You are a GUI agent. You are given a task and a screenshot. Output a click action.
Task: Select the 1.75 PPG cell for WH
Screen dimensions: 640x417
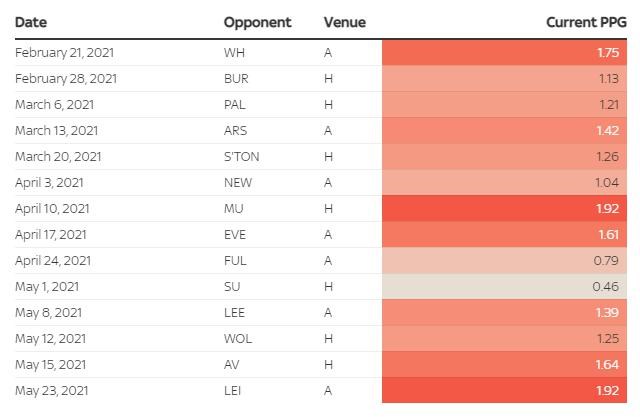tap(505, 53)
